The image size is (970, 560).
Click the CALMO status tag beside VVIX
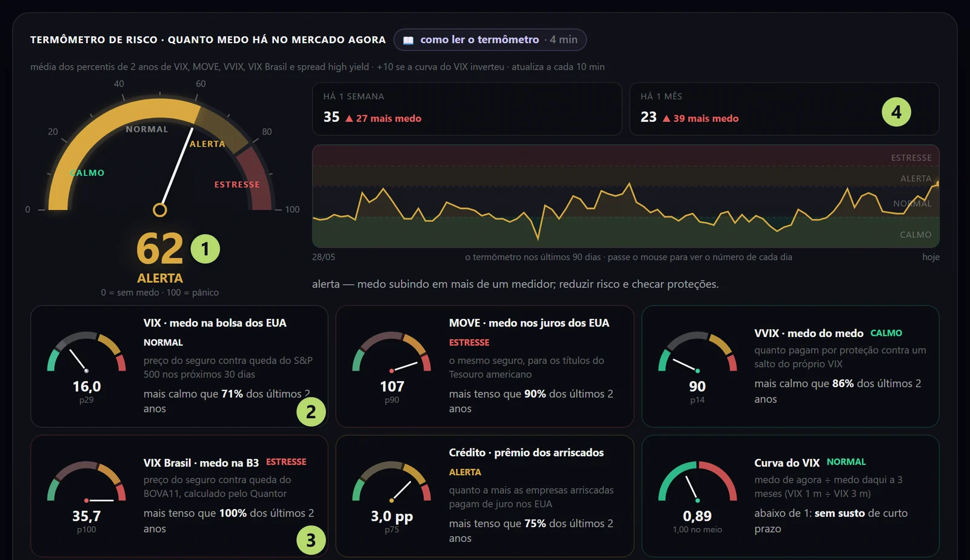pos(886,333)
